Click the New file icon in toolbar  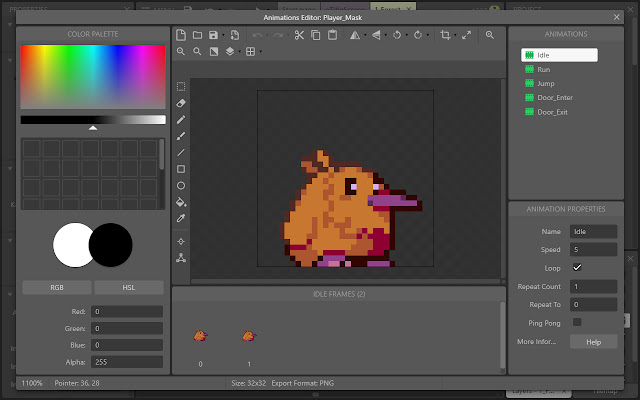click(181, 35)
